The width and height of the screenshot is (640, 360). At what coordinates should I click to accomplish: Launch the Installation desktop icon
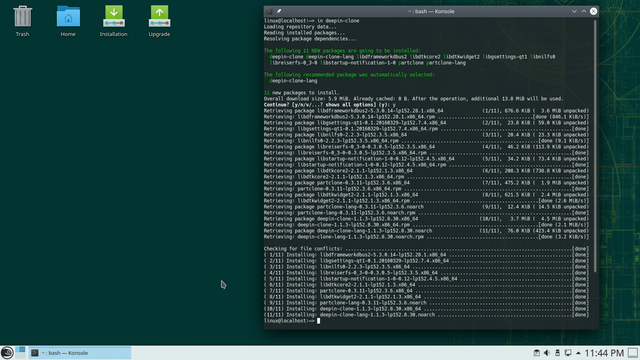113,21
